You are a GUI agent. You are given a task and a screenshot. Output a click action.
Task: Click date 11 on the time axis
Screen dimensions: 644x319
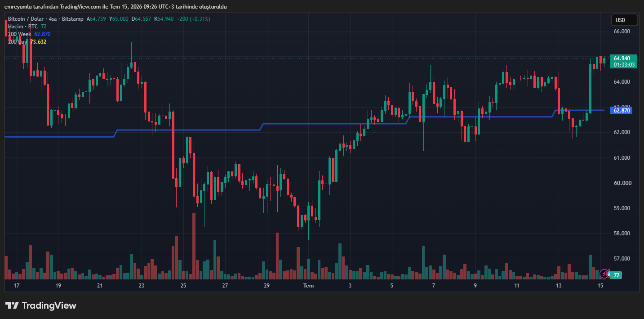(517, 286)
